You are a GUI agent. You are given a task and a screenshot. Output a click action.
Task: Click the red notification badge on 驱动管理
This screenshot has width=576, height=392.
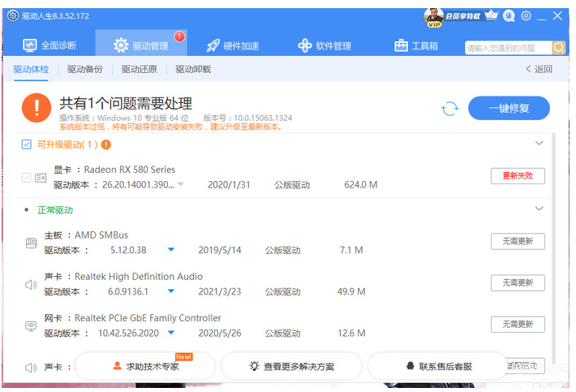click(179, 37)
